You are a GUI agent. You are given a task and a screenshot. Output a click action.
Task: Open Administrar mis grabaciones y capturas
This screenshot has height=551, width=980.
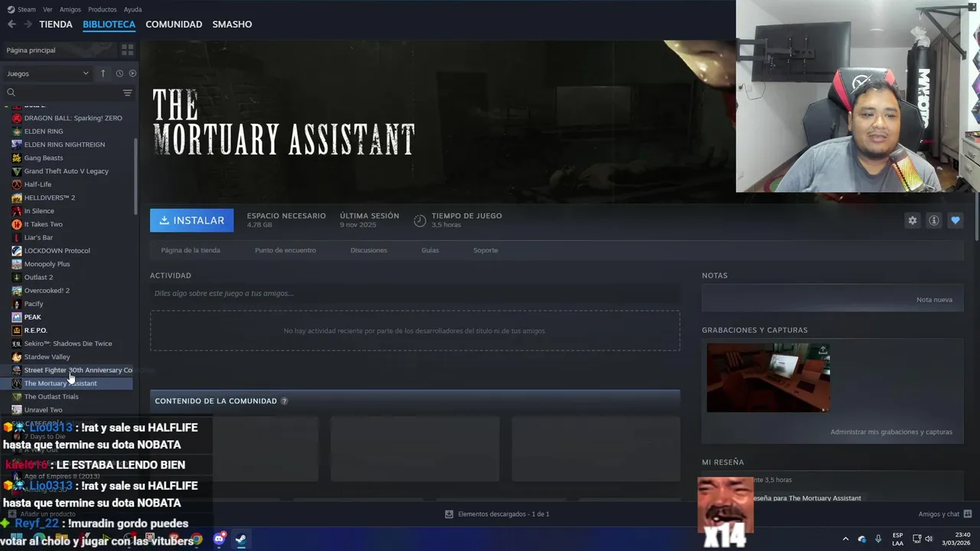click(x=891, y=432)
